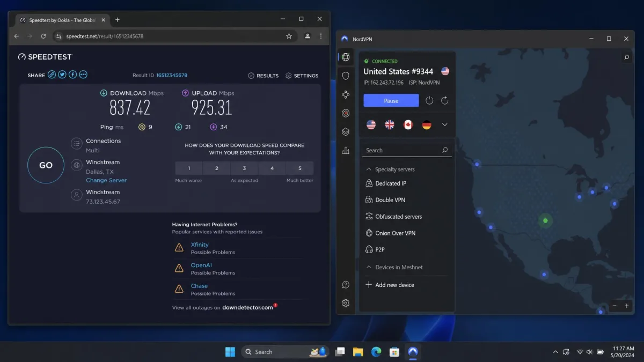Click the reconnect refresh icon in NordVPN

[x=445, y=101]
